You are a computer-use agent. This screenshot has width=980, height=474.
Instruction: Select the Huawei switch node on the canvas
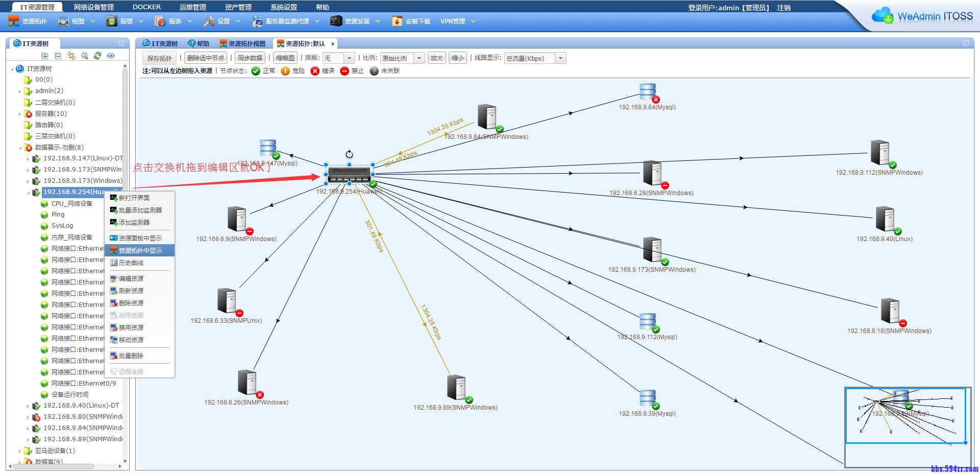(349, 175)
